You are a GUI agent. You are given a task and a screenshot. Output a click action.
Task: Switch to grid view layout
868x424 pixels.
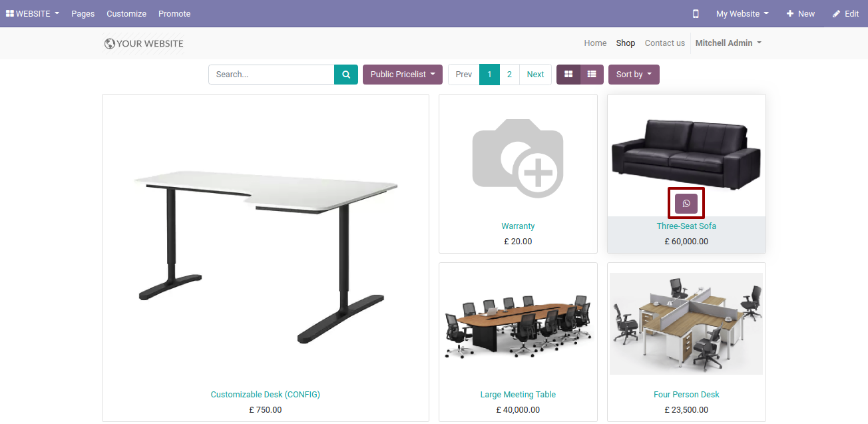(568, 75)
